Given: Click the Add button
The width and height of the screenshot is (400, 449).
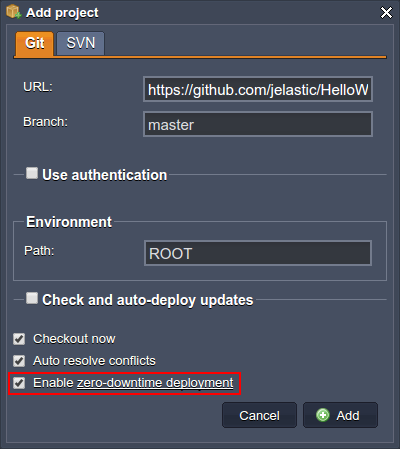Looking at the screenshot, I should coord(340,415).
